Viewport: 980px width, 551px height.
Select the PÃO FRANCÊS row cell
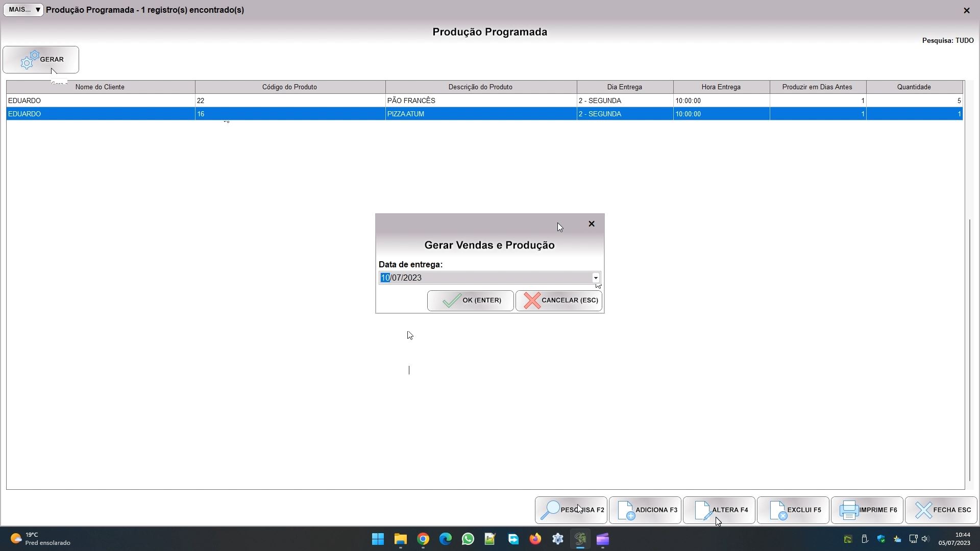(481, 101)
